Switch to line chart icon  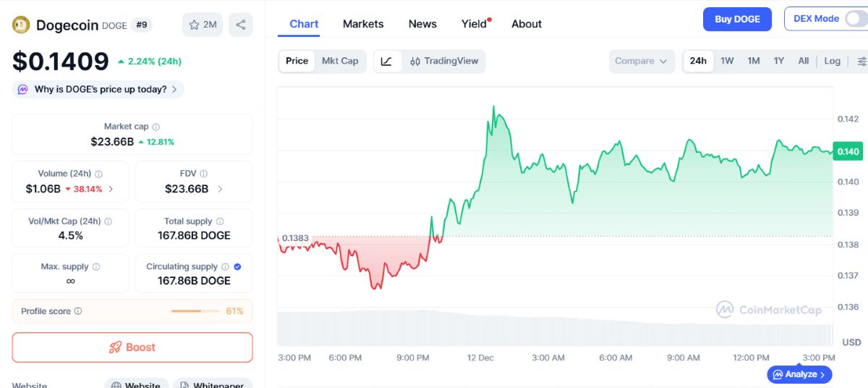[386, 62]
